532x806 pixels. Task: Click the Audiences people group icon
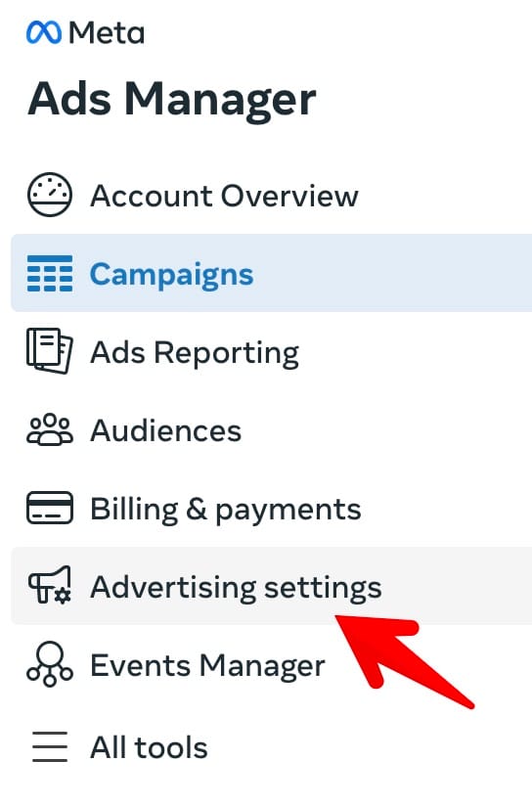click(49, 429)
